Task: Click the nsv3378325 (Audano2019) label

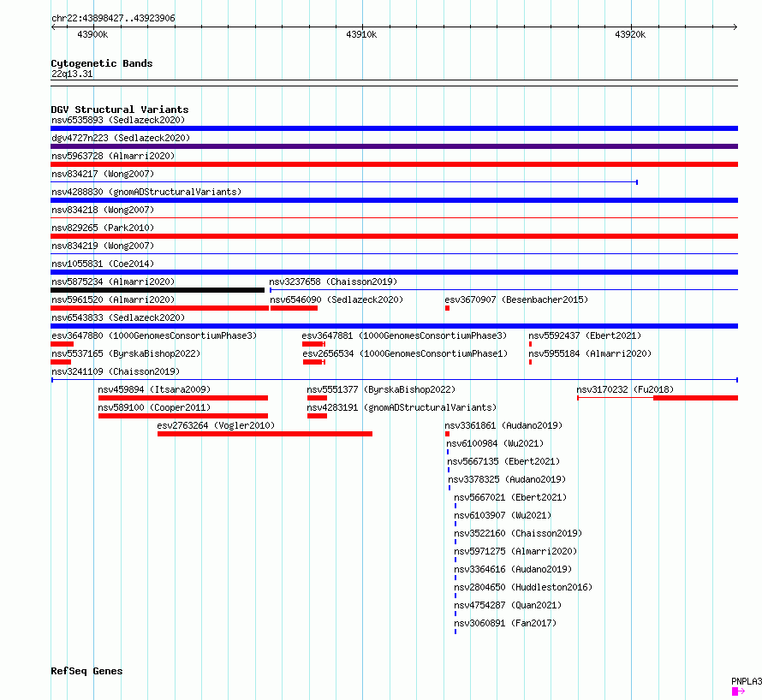Action: 507,479
